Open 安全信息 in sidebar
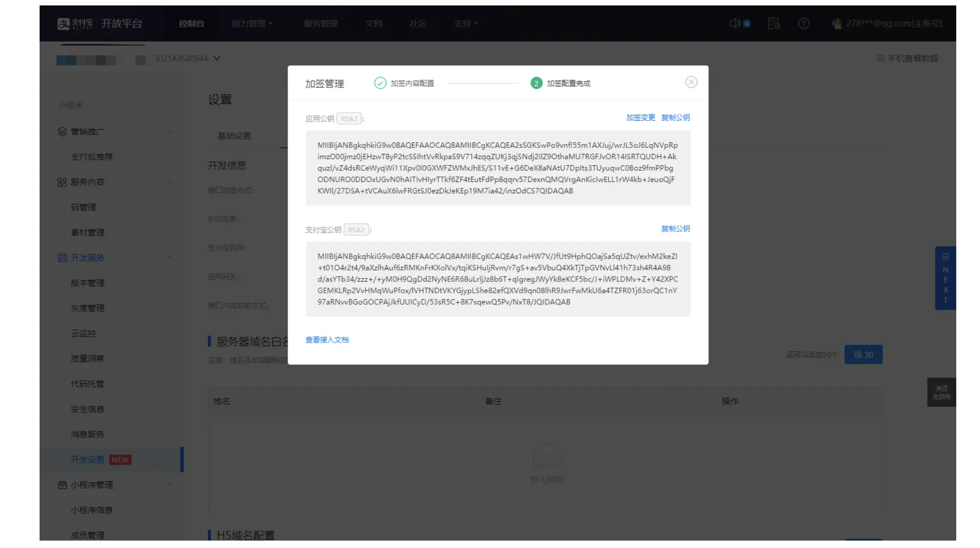The height and width of the screenshot is (548, 980). point(88,409)
